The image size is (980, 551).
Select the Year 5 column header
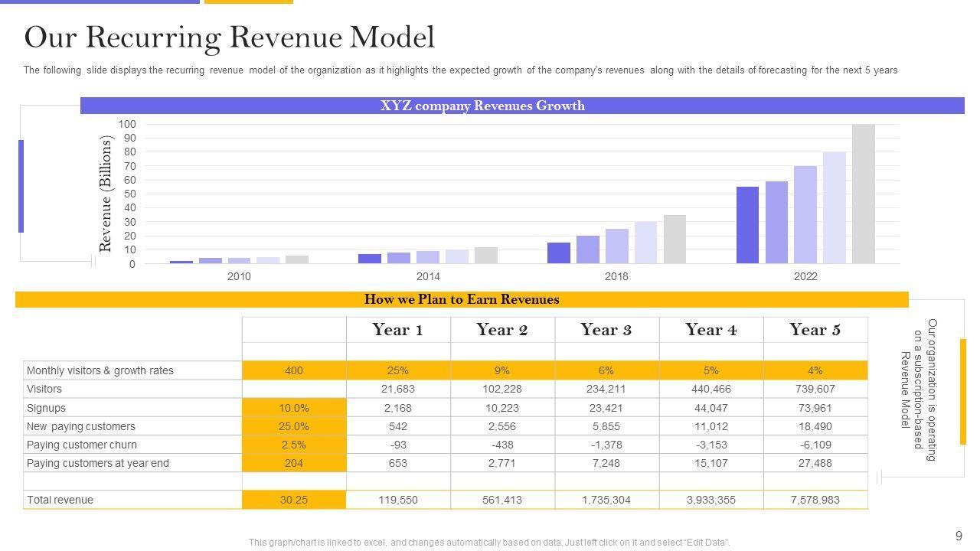pyautogui.click(x=815, y=330)
